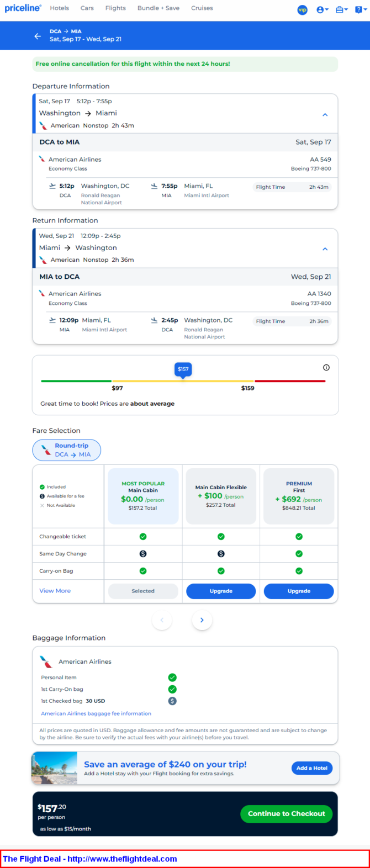This screenshot has width=370, height=868.
Task: Open the account profile icon menu
Action: (x=323, y=9)
